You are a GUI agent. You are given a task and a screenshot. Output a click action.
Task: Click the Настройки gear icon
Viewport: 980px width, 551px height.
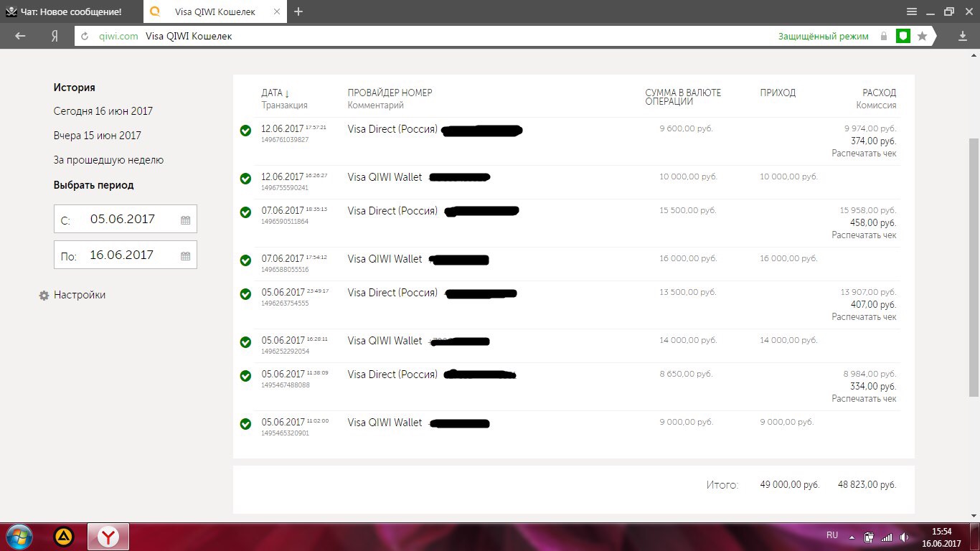click(44, 296)
